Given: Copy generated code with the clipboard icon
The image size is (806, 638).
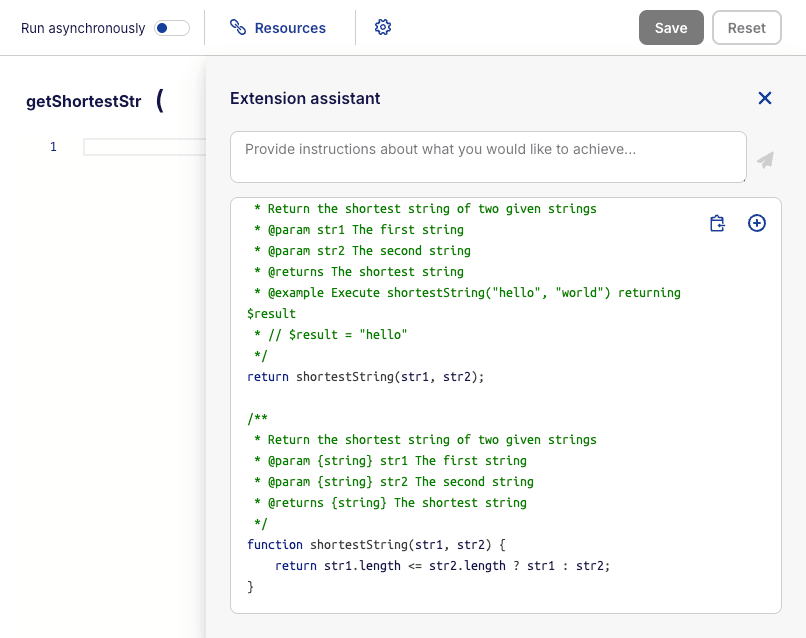Looking at the screenshot, I should coord(717,223).
